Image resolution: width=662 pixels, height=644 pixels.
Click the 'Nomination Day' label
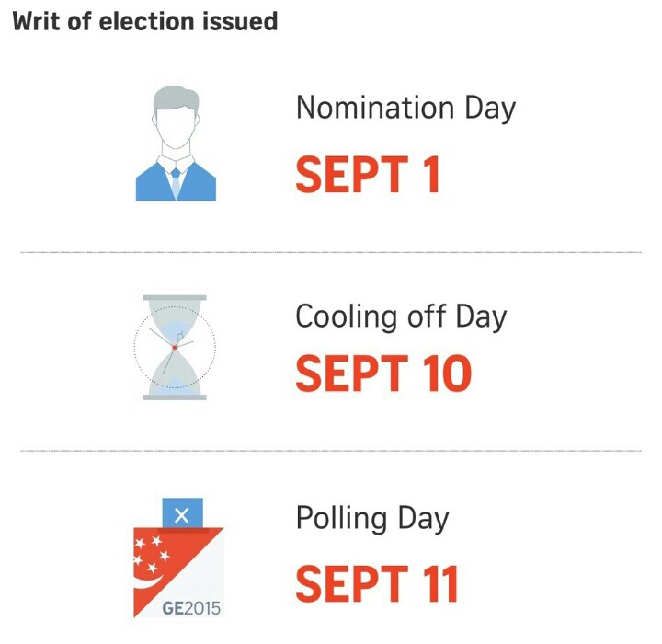pyautogui.click(x=405, y=108)
